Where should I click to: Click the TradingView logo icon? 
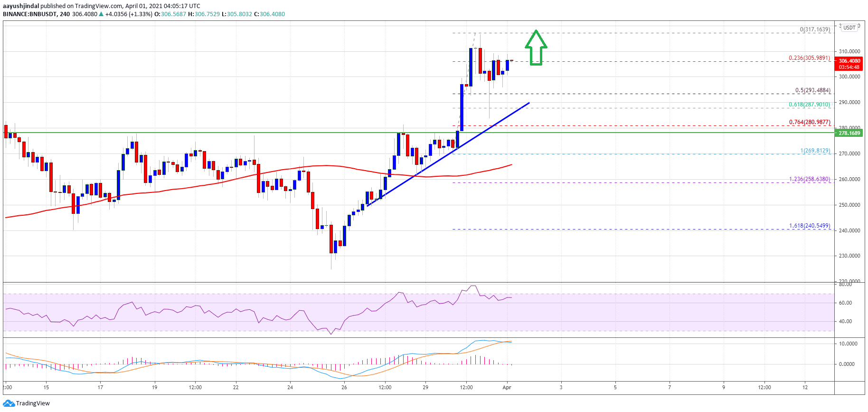9,403
